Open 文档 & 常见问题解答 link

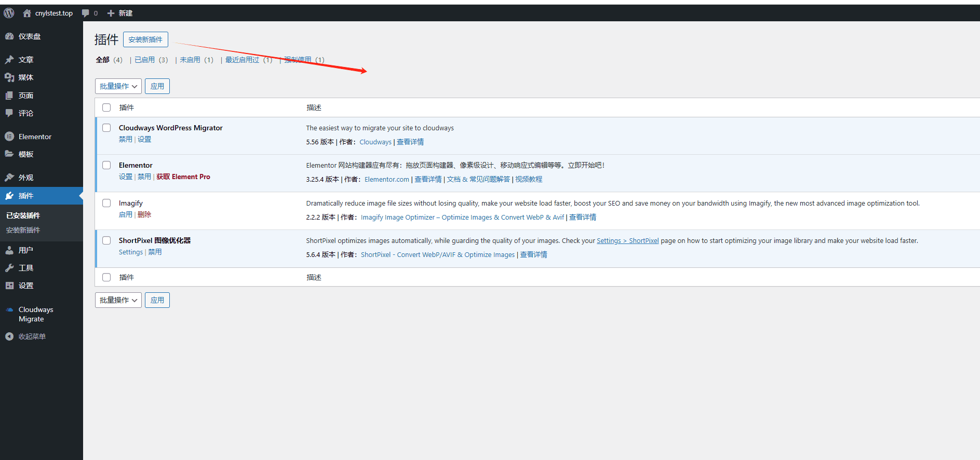(x=478, y=179)
